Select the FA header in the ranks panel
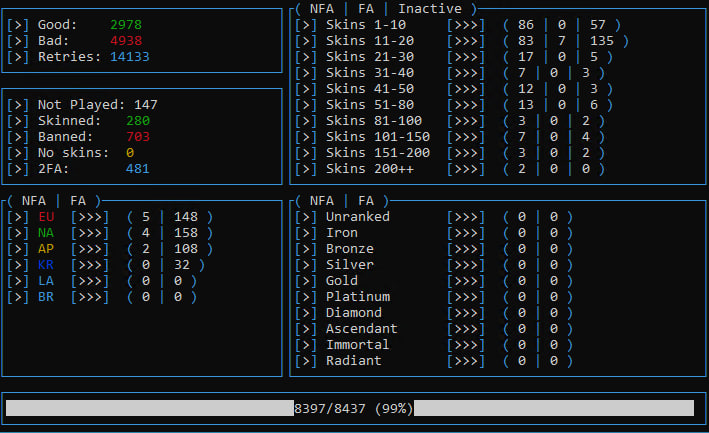This screenshot has height=433, width=709. point(366,200)
